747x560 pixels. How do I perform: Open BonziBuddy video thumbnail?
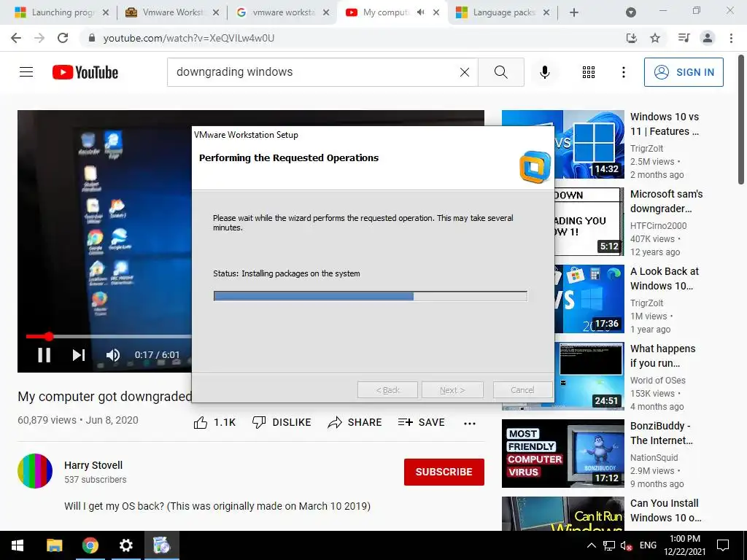(x=562, y=454)
